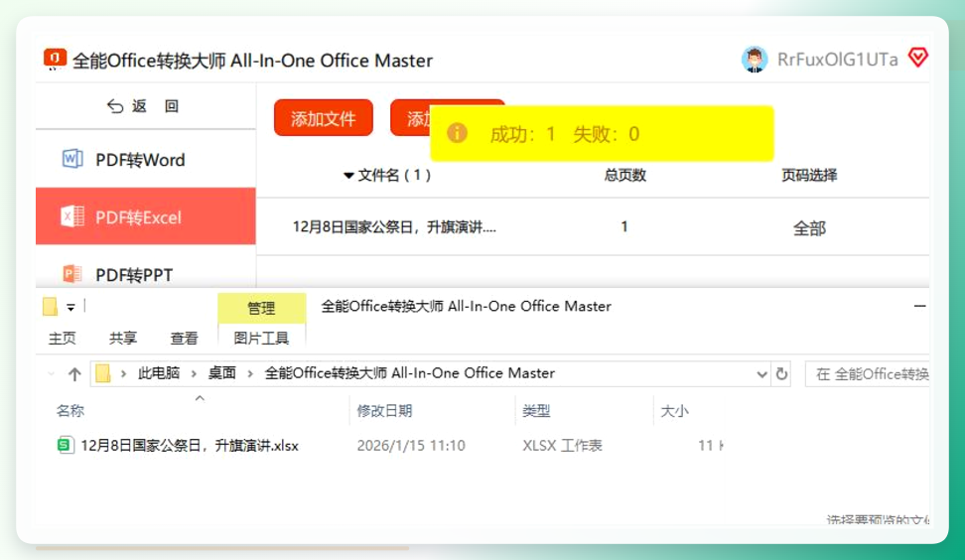This screenshot has height=560, width=965.
Task: Open the quick access toolbar dropdown arrow
Action: point(70,307)
